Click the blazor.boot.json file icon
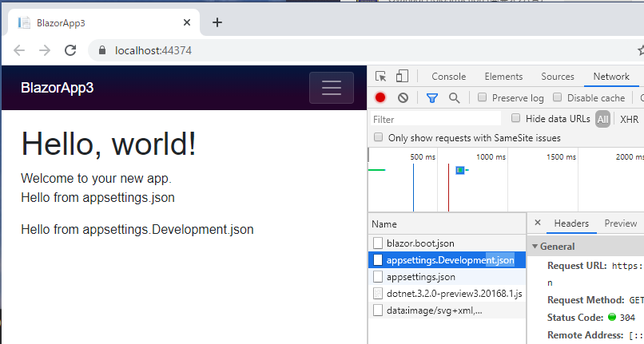This screenshot has height=344, width=644. click(x=378, y=243)
